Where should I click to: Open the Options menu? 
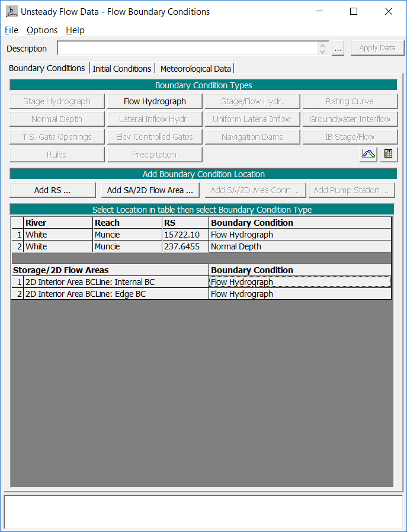(42, 30)
